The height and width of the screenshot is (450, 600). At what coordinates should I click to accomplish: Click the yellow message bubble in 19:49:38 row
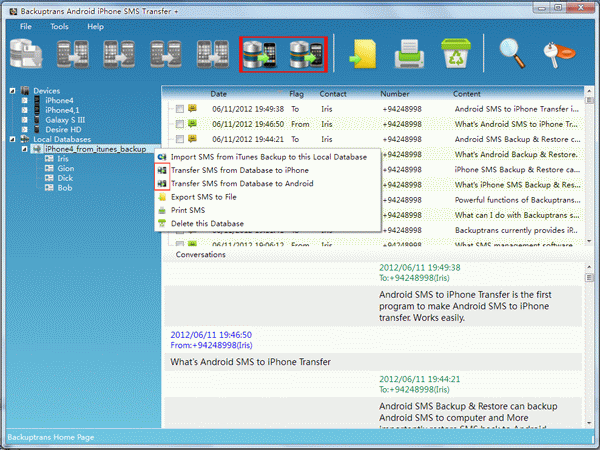click(192, 108)
